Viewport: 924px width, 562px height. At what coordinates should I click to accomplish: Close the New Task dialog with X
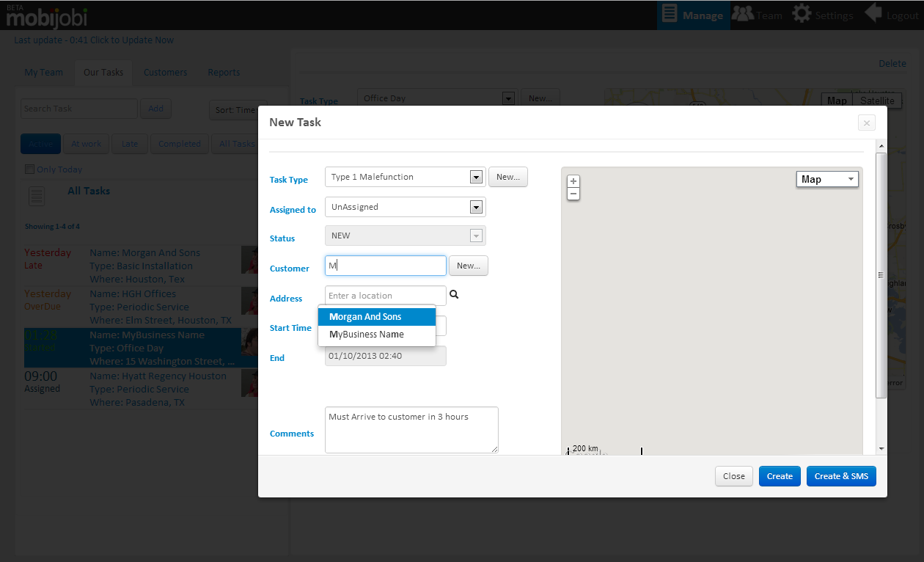[x=866, y=123]
